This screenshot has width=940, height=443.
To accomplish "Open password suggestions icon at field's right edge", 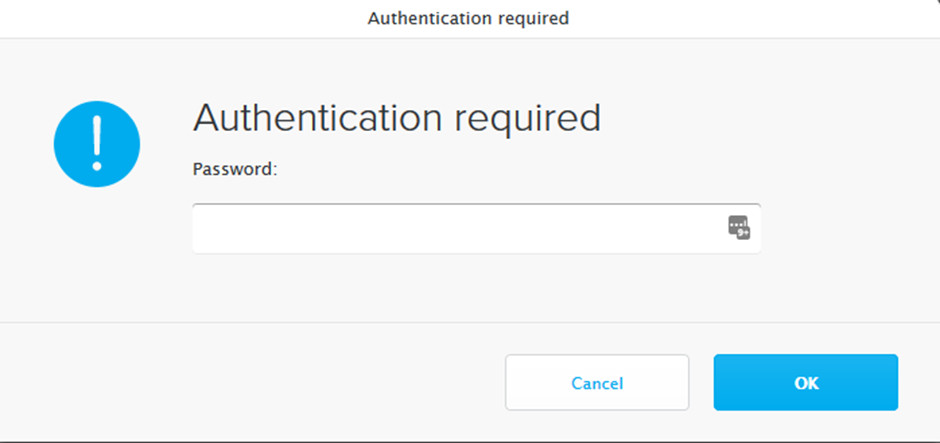I will click(739, 228).
